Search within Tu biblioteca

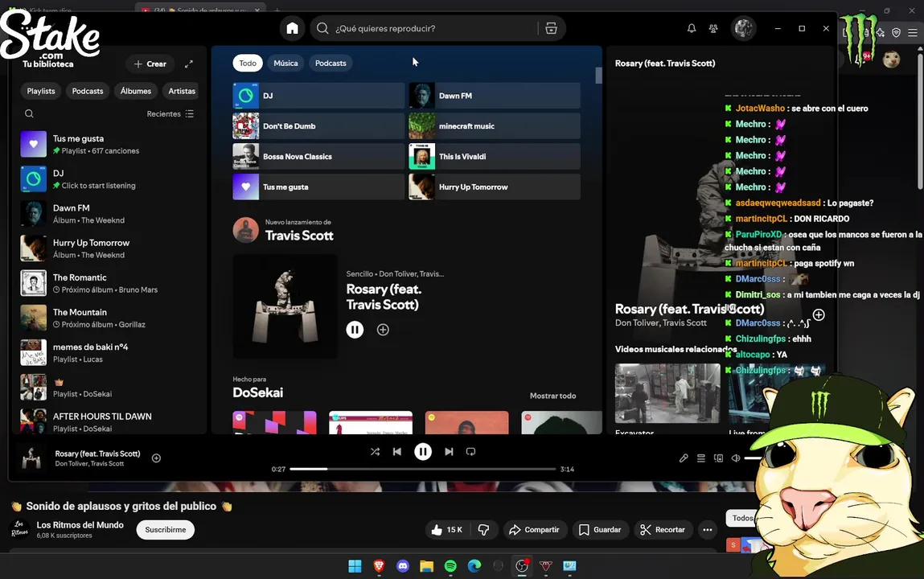tap(29, 113)
